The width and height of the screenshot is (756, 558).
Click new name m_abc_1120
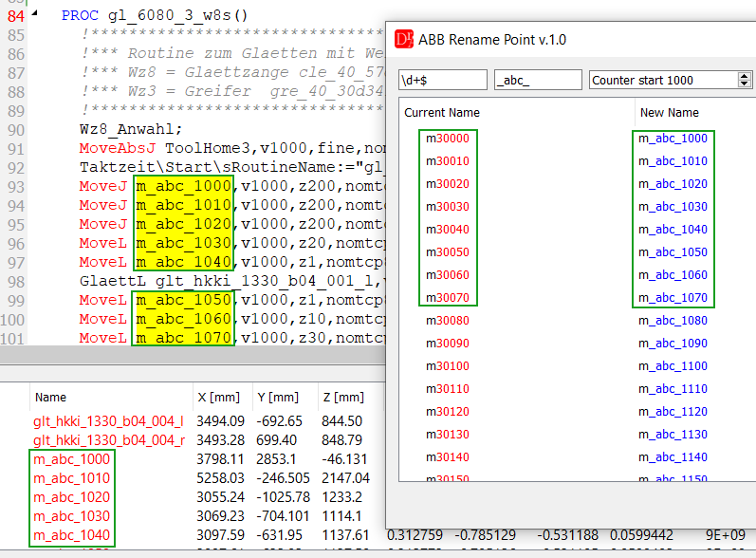coord(673,412)
